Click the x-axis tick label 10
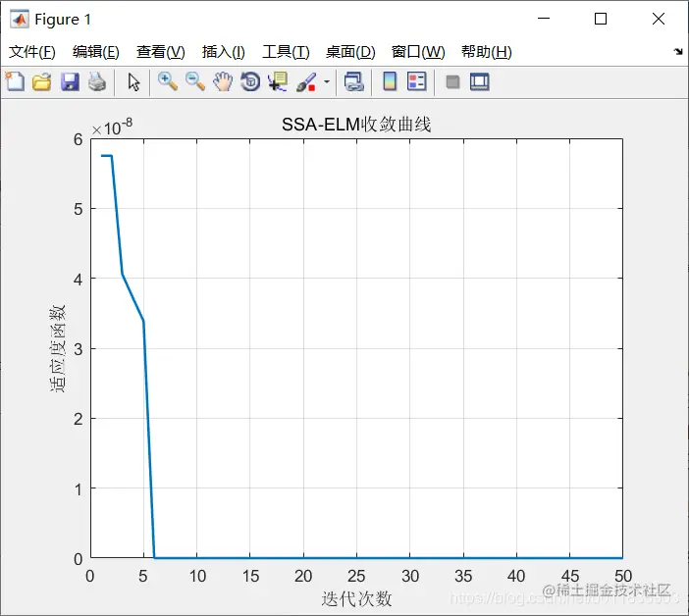This screenshot has height=616, width=689. coord(197,576)
